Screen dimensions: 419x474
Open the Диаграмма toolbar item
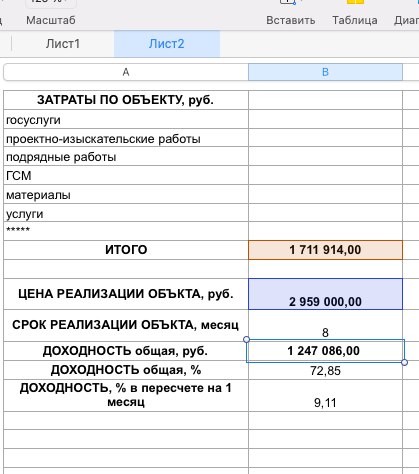click(x=406, y=20)
